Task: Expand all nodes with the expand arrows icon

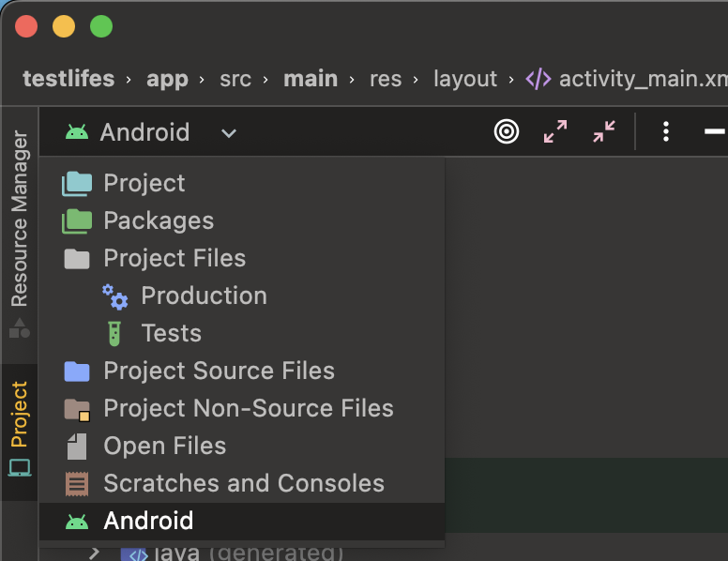Action: pos(555,132)
